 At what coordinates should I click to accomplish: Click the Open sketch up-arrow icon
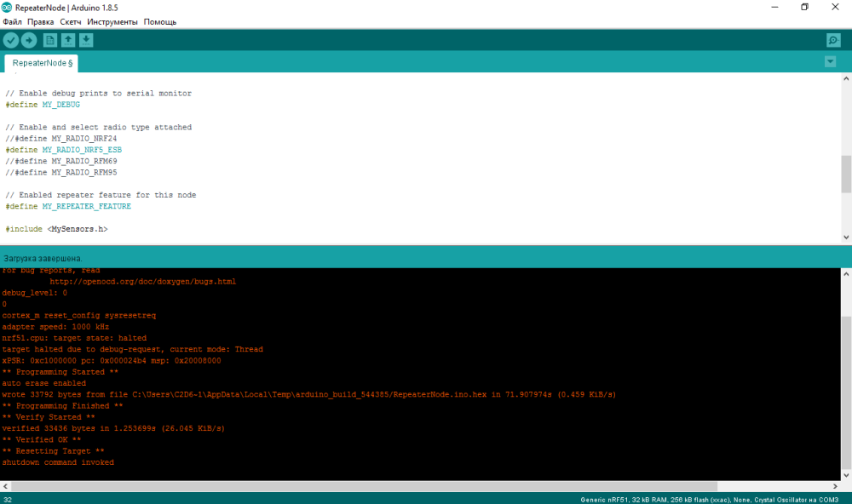tap(68, 40)
